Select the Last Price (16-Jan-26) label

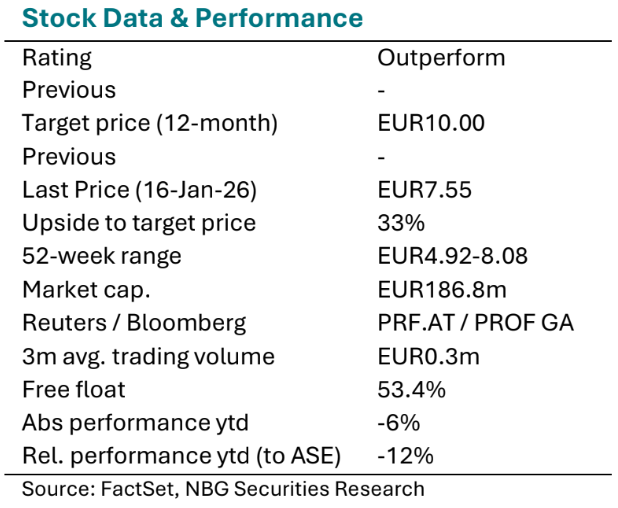pos(147,190)
